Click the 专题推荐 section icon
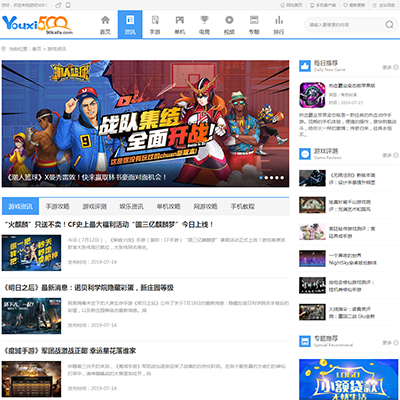 [x=305, y=341]
